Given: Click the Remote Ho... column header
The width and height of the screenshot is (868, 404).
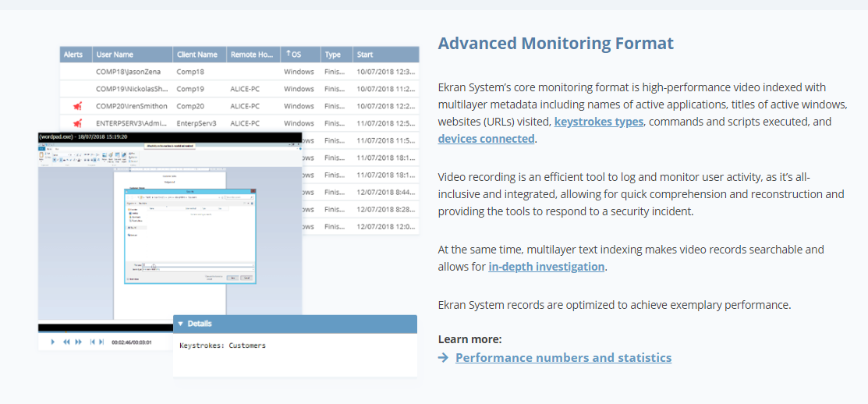Looking at the screenshot, I should click(x=253, y=55).
